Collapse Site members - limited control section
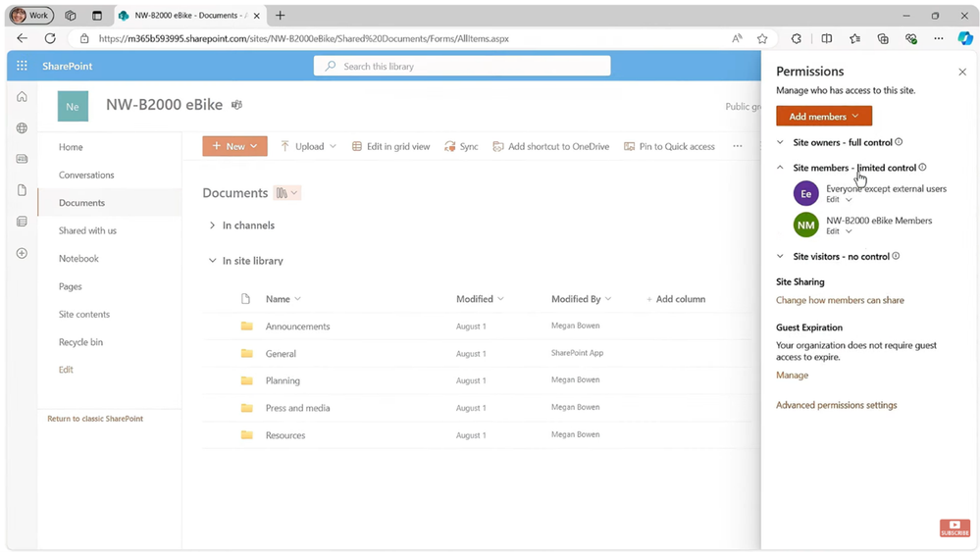980x552 pixels. click(780, 168)
